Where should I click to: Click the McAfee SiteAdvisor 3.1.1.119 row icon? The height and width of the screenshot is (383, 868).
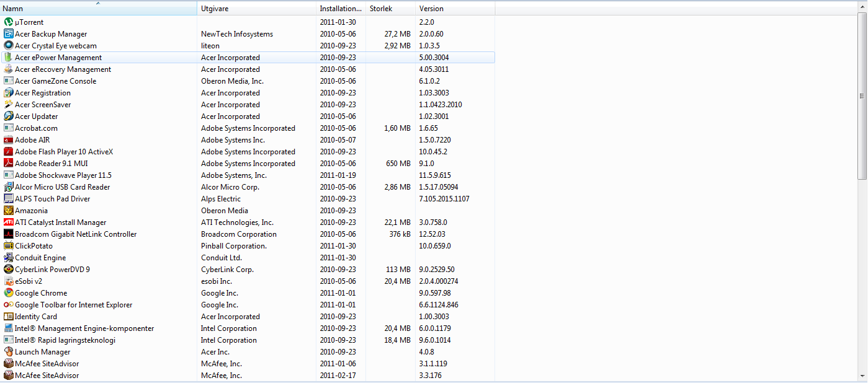(x=9, y=364)
